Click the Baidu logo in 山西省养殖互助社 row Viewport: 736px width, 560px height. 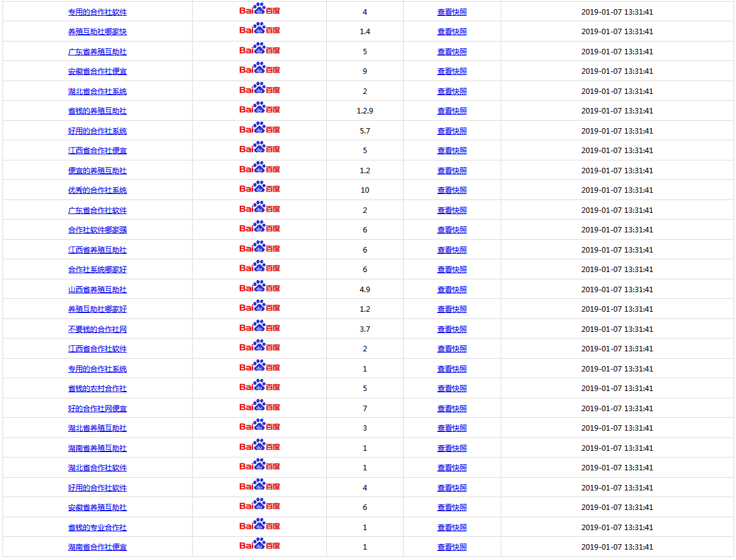tap(260, 287)
